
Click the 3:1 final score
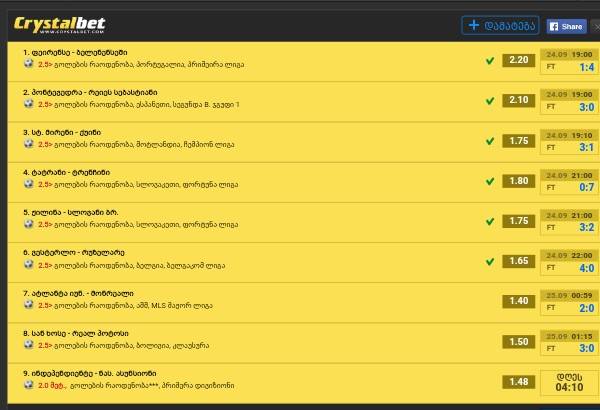(x=587, y=147)
